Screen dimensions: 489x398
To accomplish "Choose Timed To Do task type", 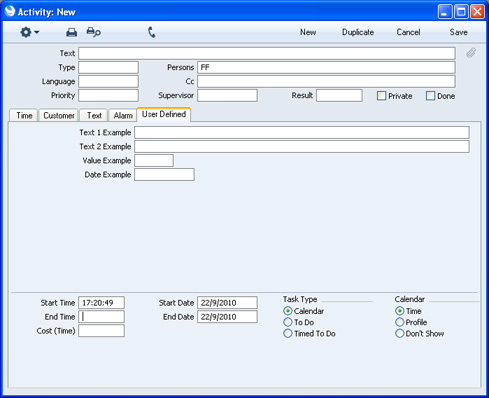I will (288, 333).
